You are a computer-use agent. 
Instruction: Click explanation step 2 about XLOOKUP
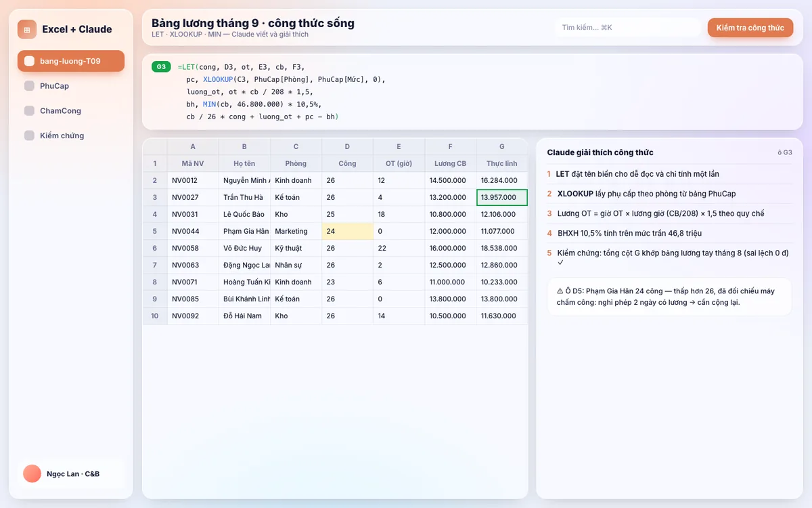point(669,194)
